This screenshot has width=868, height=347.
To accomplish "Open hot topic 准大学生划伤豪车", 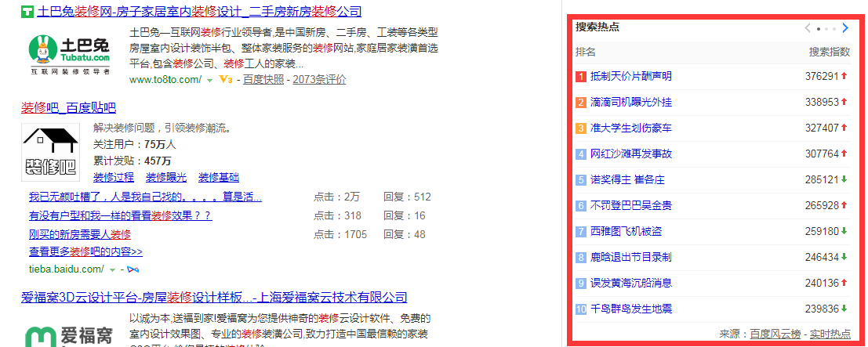I will pyautogui.click(x=631, y=128).
